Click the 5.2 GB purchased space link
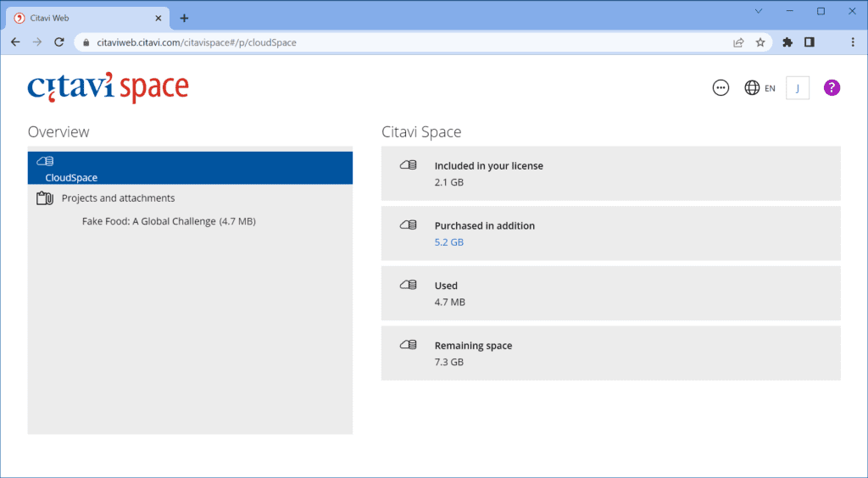The height and width of the screenshot is (478, 868). pyautogui.click(x=448, y=242)
